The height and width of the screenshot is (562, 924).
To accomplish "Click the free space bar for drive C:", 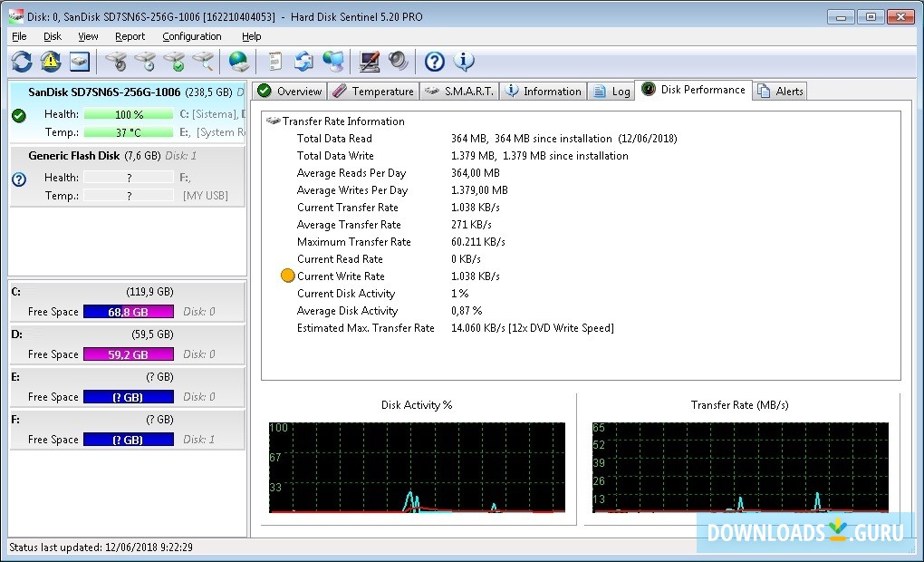I will coord(128,311).
